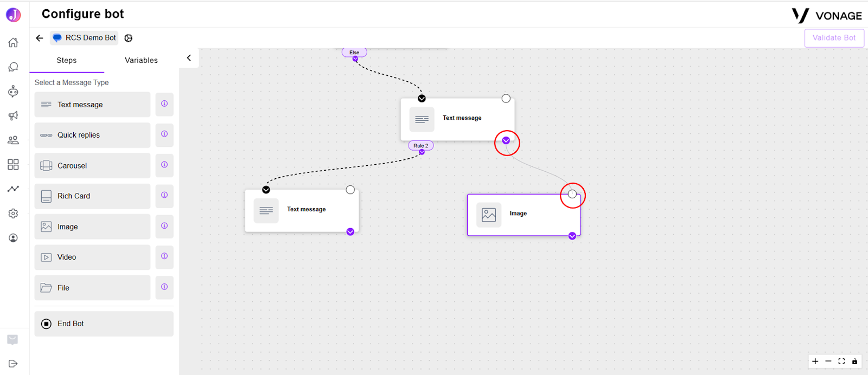This screenshot has height=375, width=868.
Task: Open the Home icon in left sidebar
Action: pos(13,42)
